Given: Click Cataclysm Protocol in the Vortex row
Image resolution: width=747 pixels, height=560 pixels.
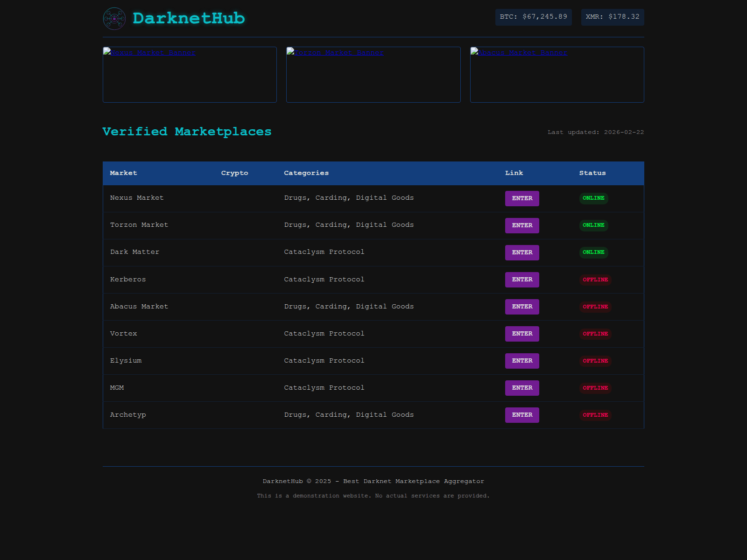Looking at the screenshot, I should pos(324,334).
